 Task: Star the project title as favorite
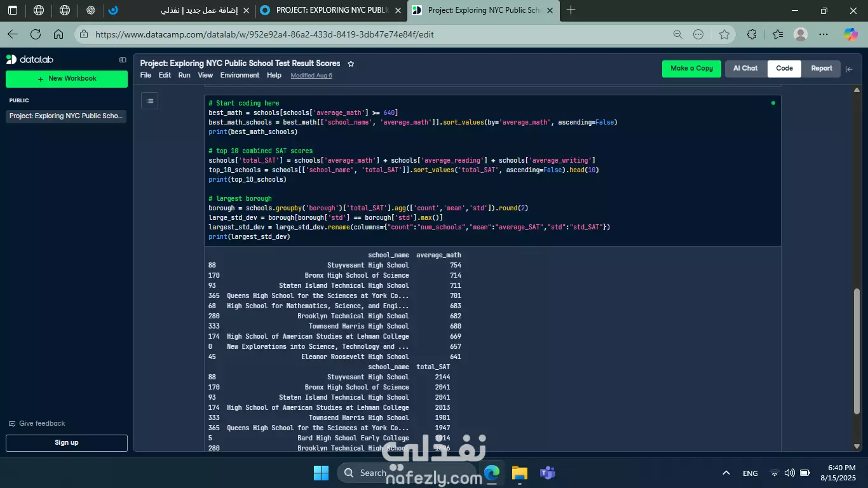pos(351,64)
